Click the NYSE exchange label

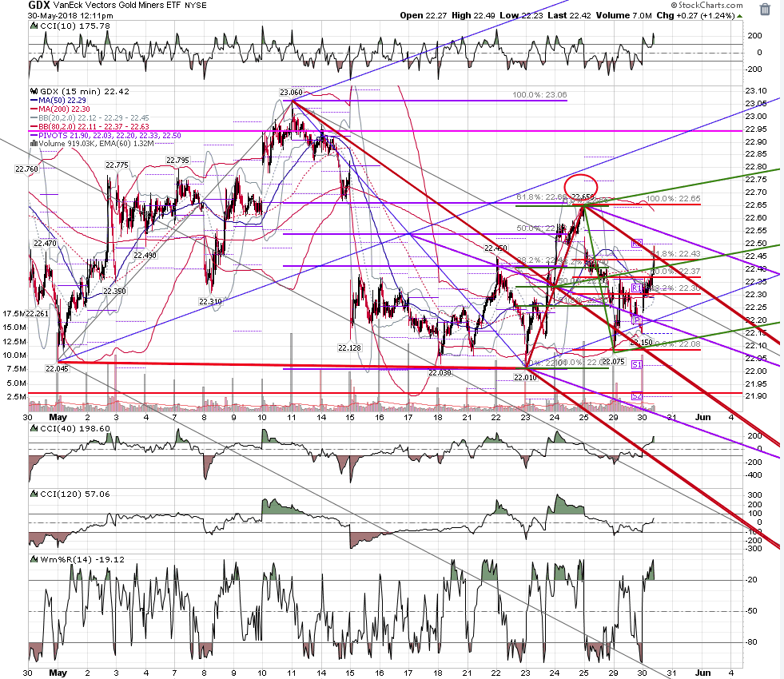click(196, 5)
